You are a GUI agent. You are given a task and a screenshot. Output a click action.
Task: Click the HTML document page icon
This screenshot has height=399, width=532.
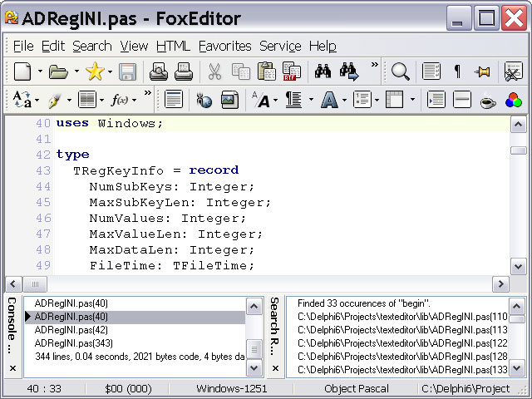tap(174, 100)
